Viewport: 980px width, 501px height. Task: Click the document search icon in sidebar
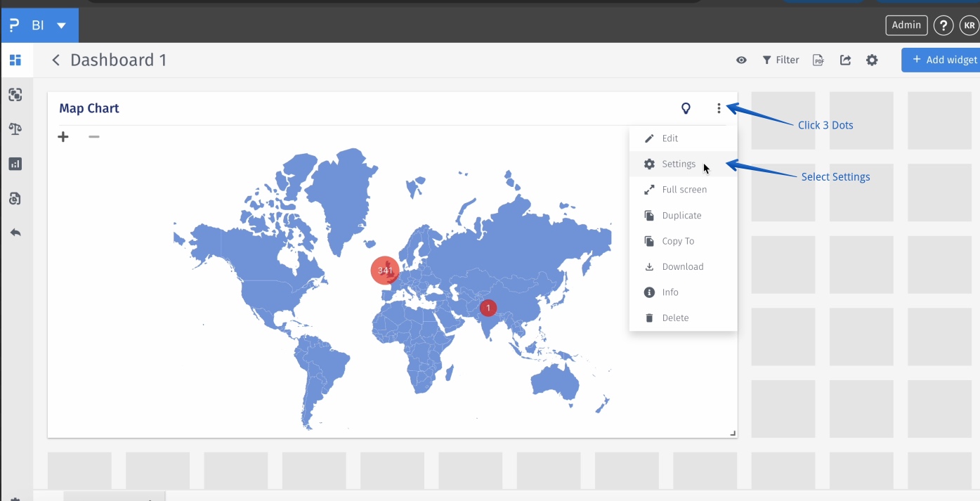[15, 199]
